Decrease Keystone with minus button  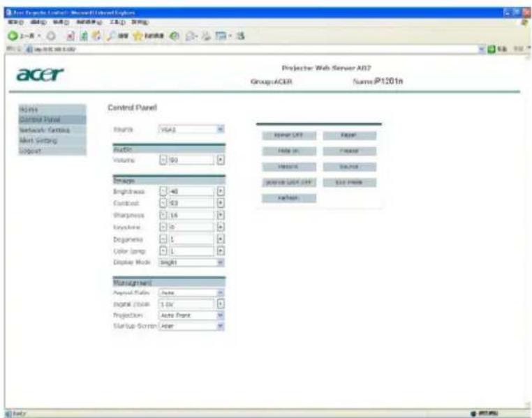(x=163, y=227)
